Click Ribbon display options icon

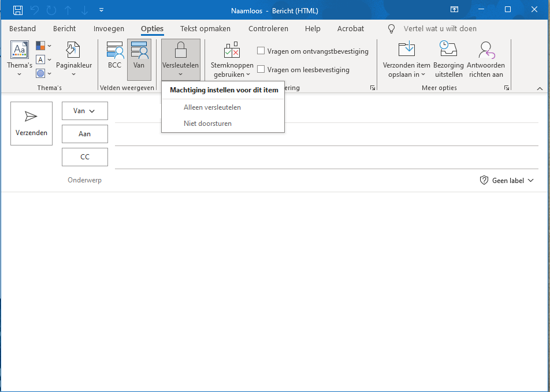click(x=454, y=10)
